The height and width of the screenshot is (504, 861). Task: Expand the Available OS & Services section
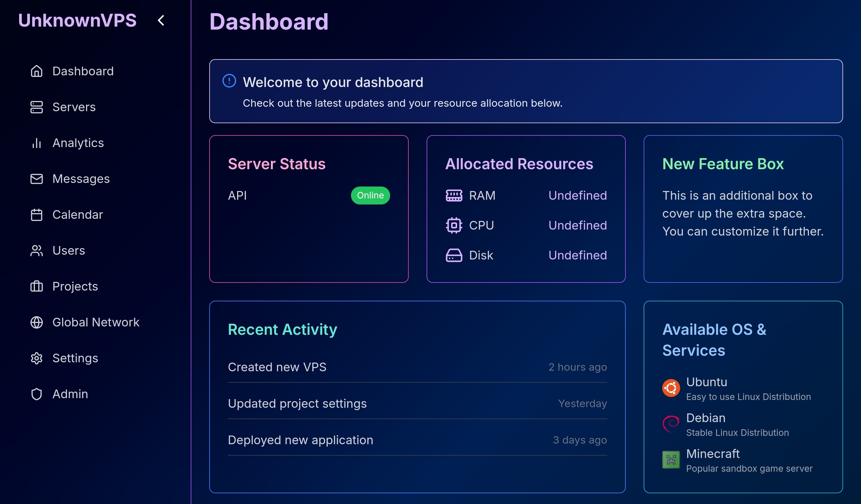click(714, 340)
